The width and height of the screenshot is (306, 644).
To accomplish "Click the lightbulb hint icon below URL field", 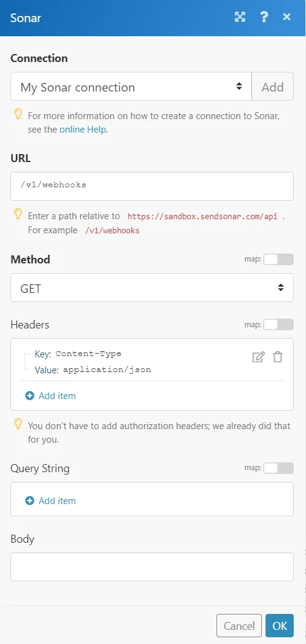I will [x=18, y=214].
